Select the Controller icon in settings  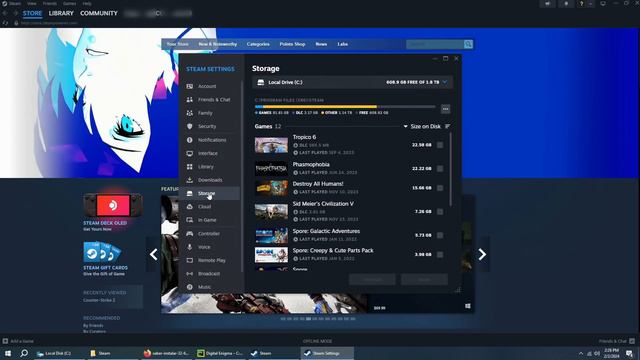tap(190, 233)
